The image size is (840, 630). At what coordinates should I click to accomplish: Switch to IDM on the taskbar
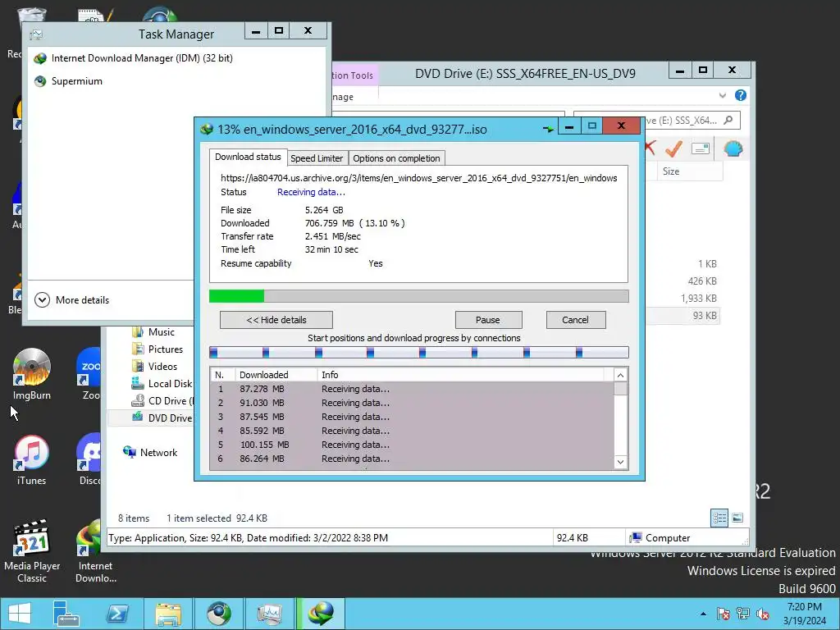321,614
